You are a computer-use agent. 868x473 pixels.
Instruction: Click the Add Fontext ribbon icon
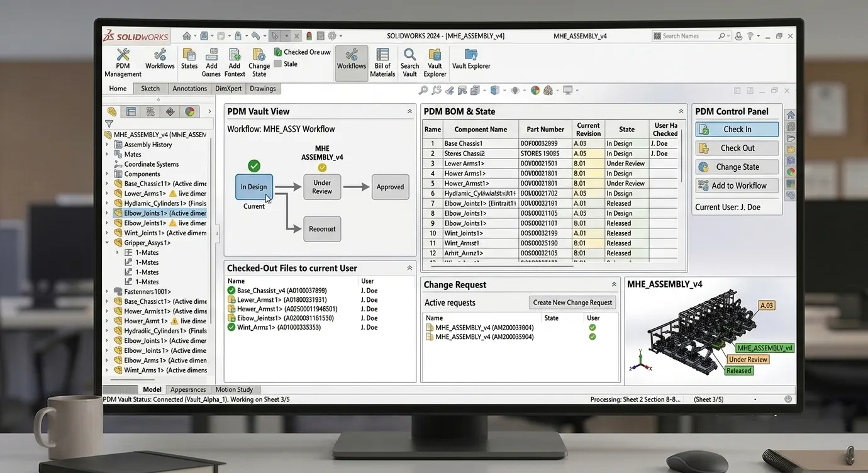(x=235, y=62)
